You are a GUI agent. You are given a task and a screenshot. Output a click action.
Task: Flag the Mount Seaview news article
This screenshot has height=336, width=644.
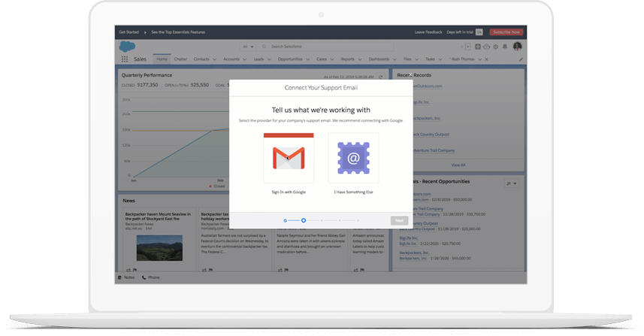pyautogui.click(x=135, y=270)
